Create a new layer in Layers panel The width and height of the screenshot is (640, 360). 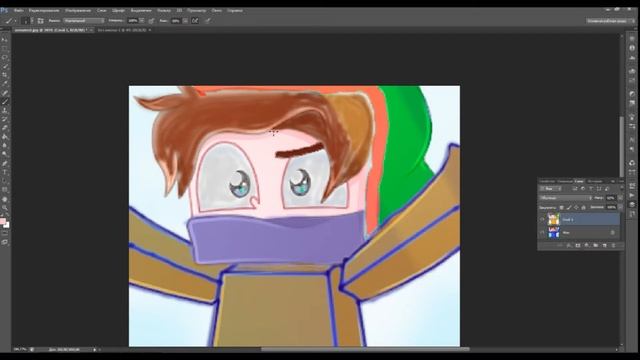point(604,245)
